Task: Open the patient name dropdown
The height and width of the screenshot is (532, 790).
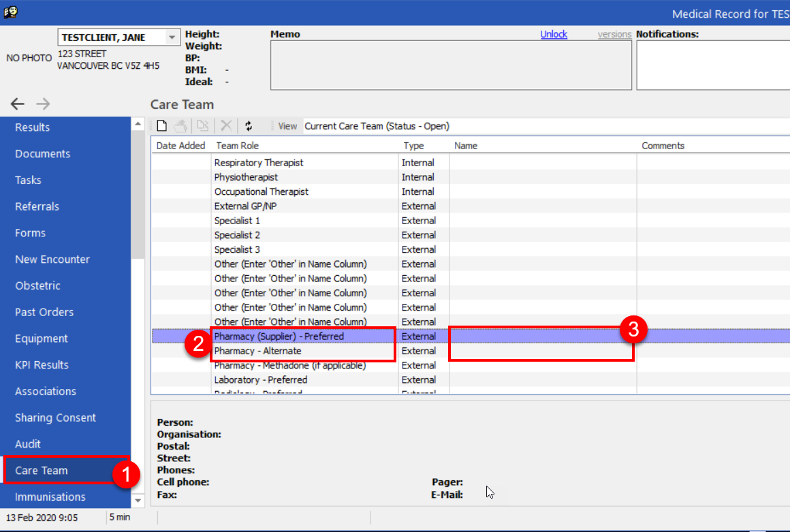Action: pos(172,37)
